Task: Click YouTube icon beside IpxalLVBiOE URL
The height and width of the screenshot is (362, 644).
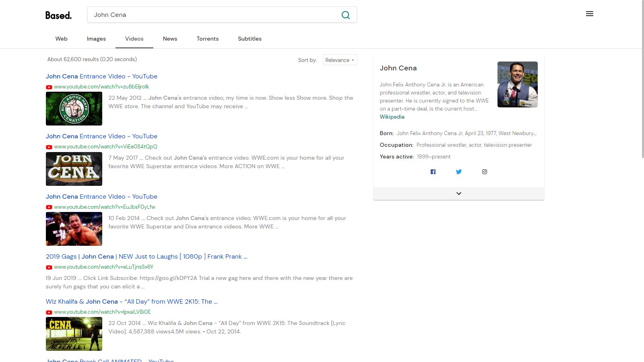Action: (x=49, y=312)
